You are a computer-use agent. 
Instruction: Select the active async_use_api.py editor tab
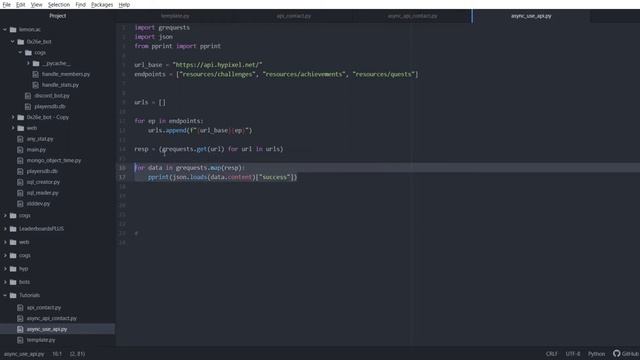point(531,16)
